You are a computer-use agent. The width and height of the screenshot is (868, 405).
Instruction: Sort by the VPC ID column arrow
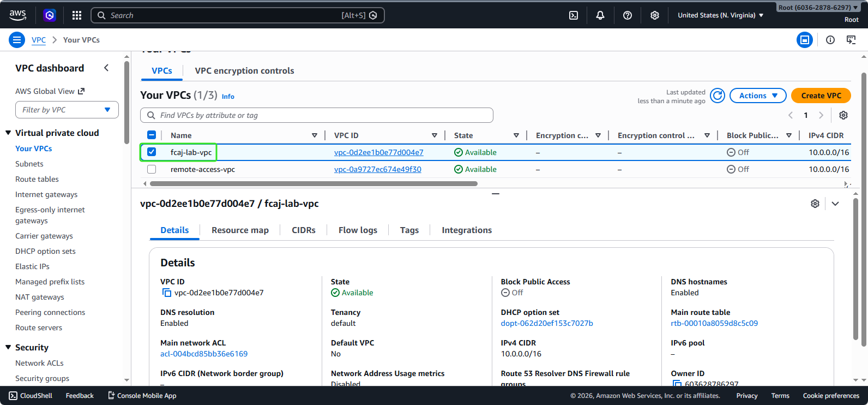click(x=435, y=135)
